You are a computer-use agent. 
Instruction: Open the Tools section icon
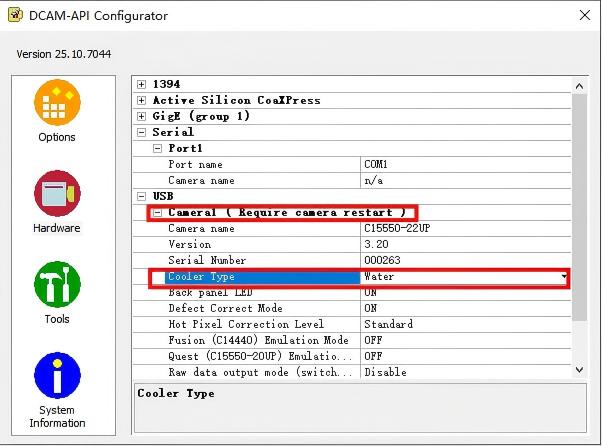click(x=57, y=284)
